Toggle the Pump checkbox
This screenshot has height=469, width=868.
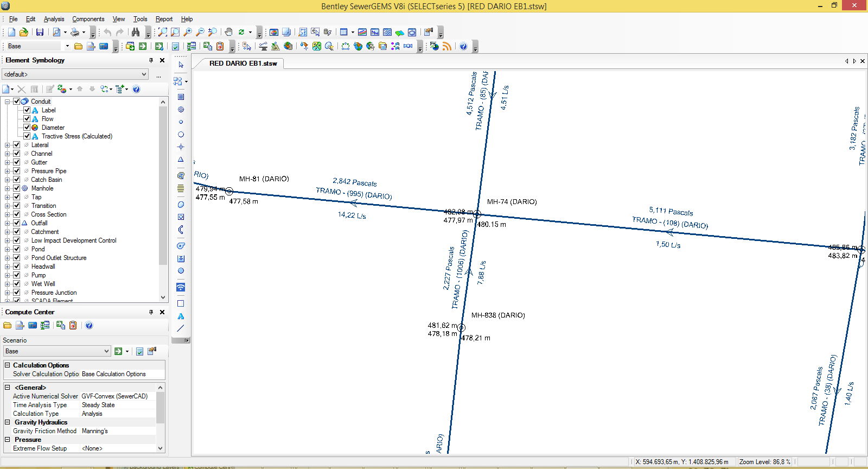click(x=16, y=275)
